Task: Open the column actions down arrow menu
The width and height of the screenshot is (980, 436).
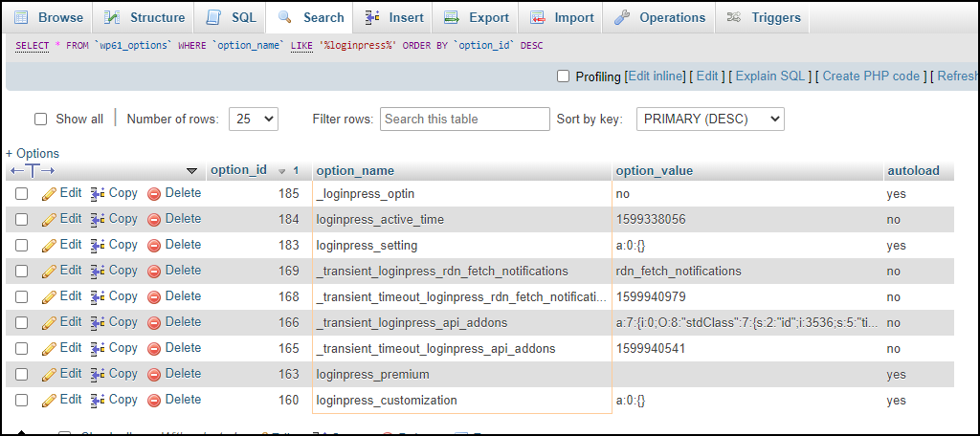Action: (x=191, y=170)
